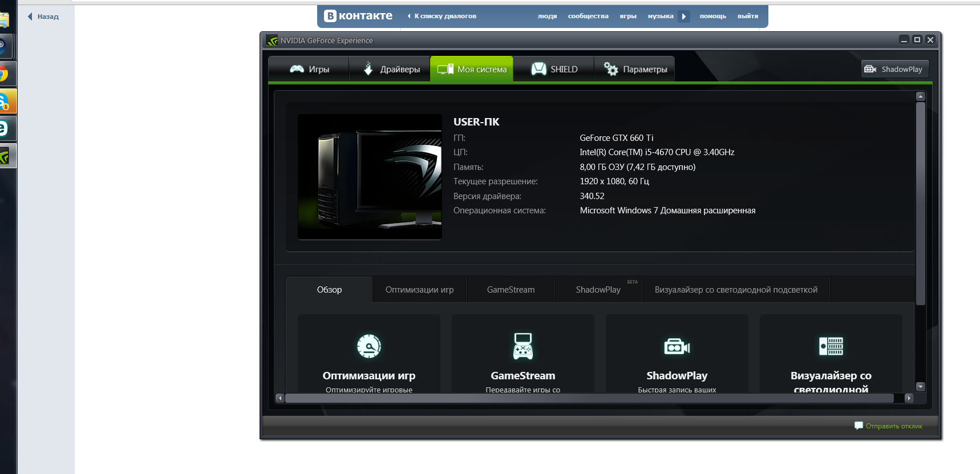
Task: Click the ShadowPlay button at top right
Action: 895,69
